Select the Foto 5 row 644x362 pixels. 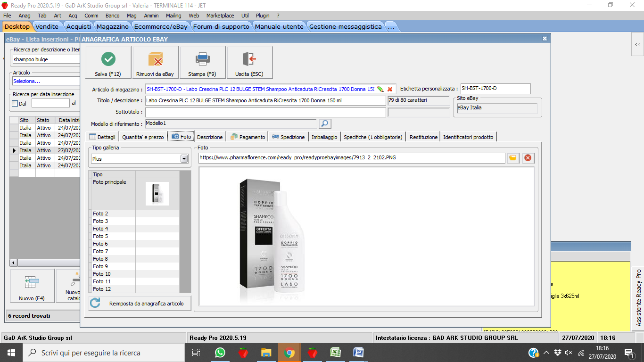(134, 236)
